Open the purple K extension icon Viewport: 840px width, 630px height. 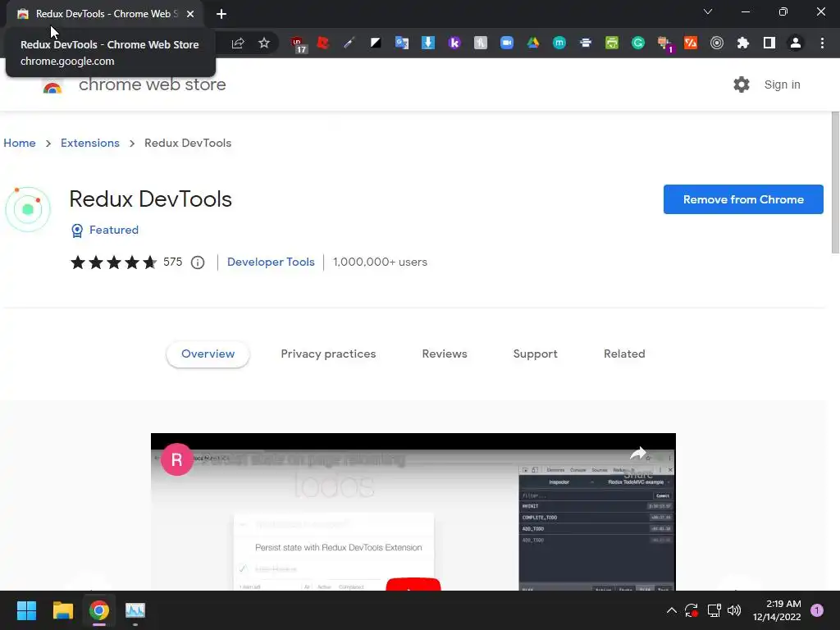[454, 43]
